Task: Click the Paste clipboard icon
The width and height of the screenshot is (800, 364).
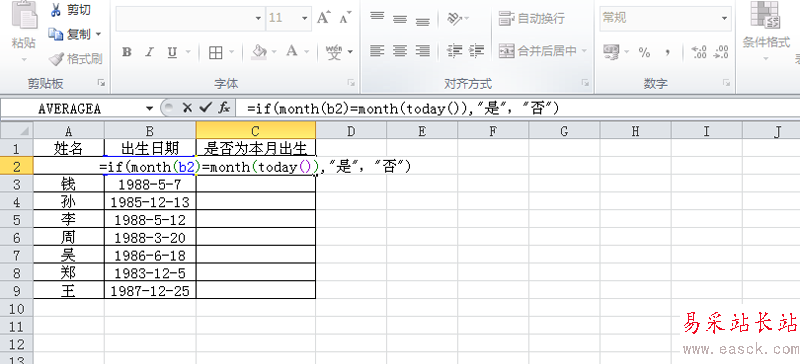Action: tap(24, 14)
